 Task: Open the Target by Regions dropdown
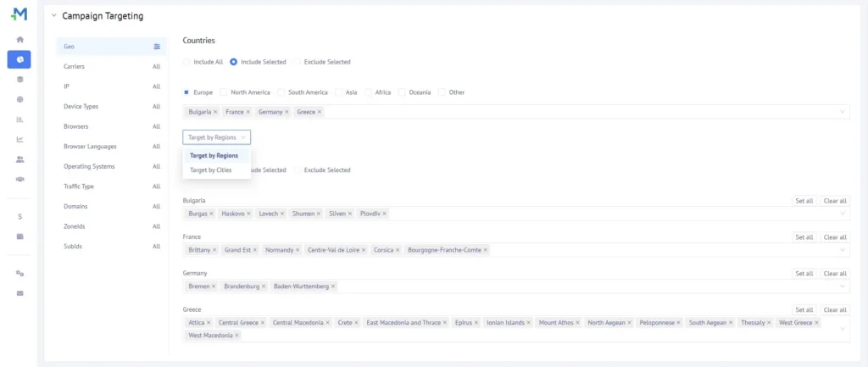click(216, 137)
